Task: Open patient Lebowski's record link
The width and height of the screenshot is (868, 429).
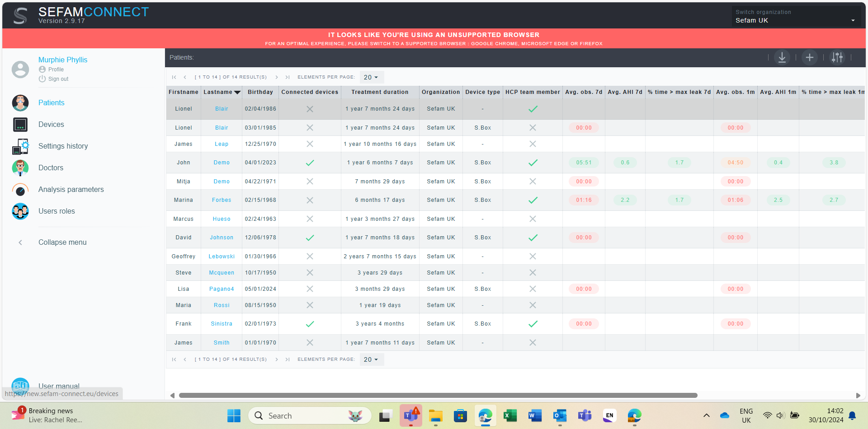Action: tap(222, 256)
